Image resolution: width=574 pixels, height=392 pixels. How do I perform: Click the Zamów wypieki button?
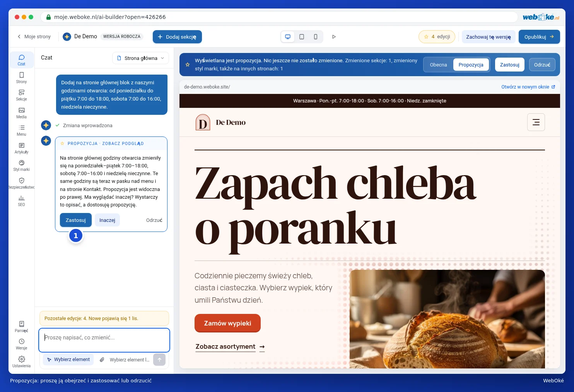[227, 323]
